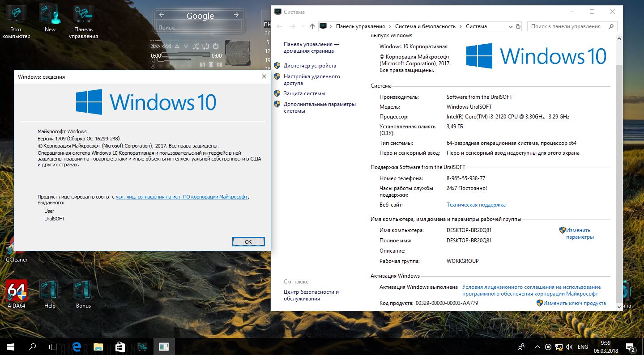
Task: Open Настройка удаленного доступа
Action: [x=312, y=80]
